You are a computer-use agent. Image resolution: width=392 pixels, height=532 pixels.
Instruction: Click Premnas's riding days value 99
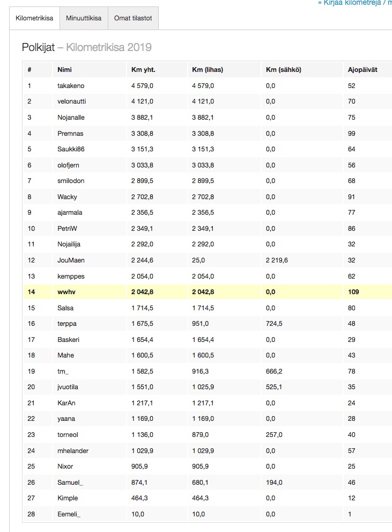point(352,133)
